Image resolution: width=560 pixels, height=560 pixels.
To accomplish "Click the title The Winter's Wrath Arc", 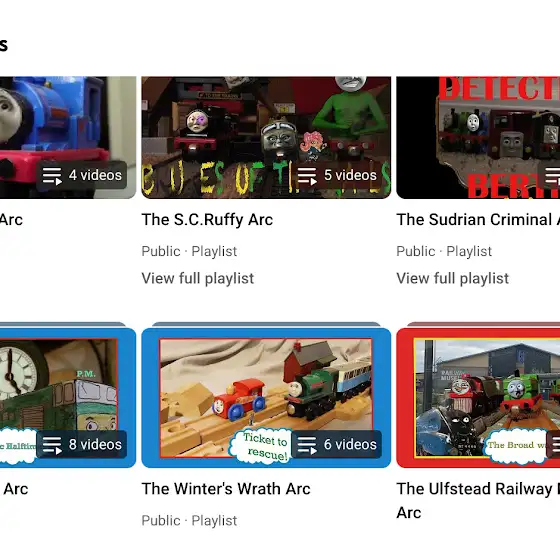I will [226, 489].
